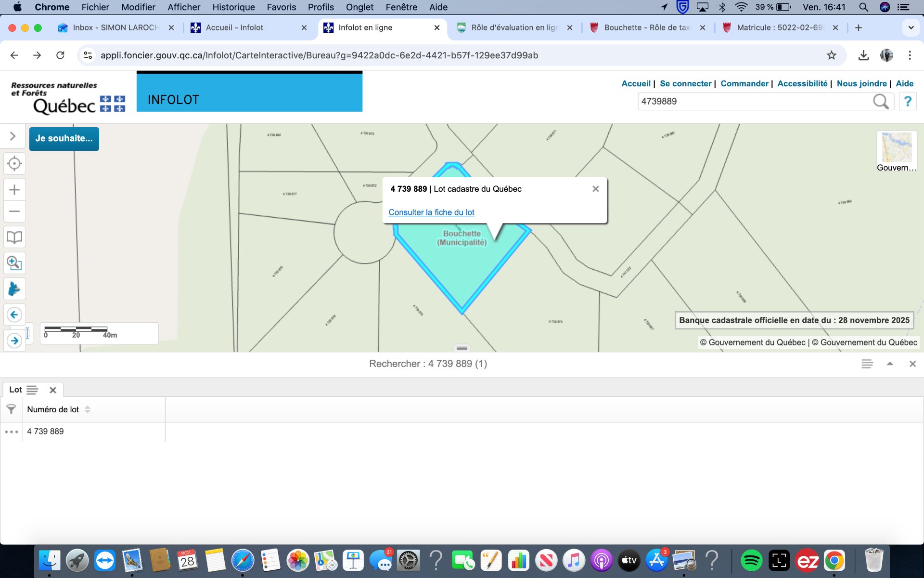The image size is (924, 578).
Task: Click the geolocation target icon
Action: pyautogui.click(x=14, y=164)
